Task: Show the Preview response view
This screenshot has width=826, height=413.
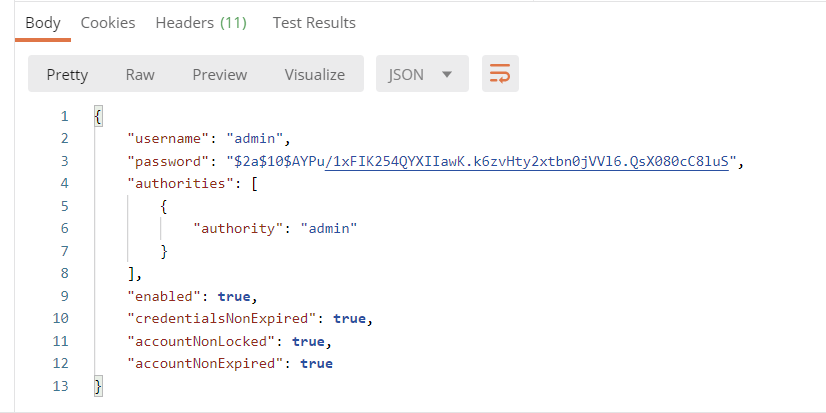Action: (219, 75)
